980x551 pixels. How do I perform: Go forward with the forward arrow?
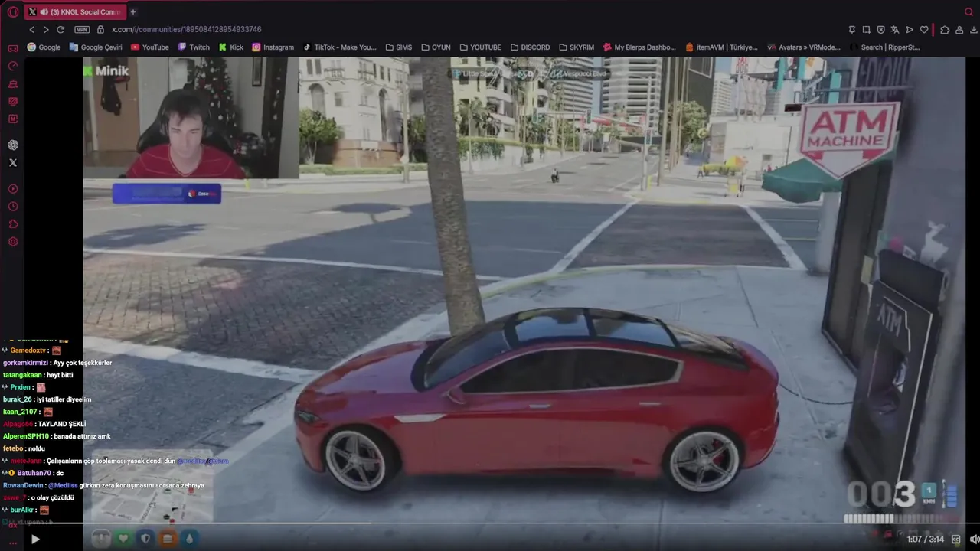(46, 29)
